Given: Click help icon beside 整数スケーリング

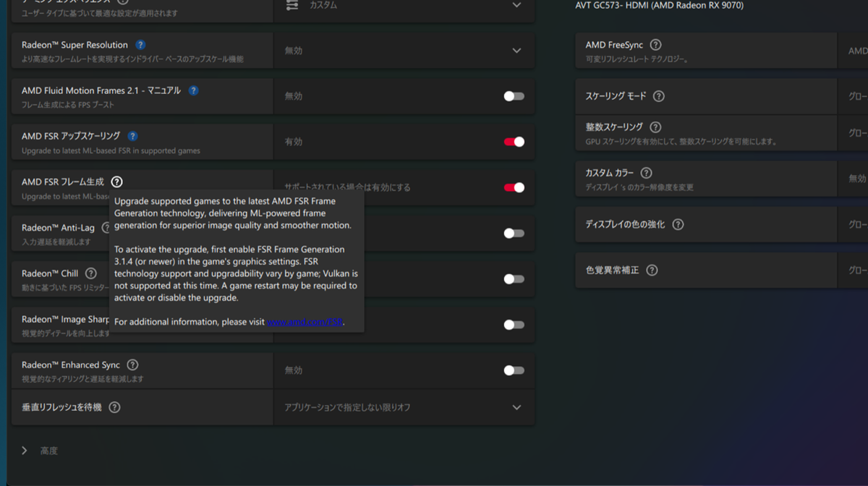Looking at the screenshot, I should coord(655,127).
